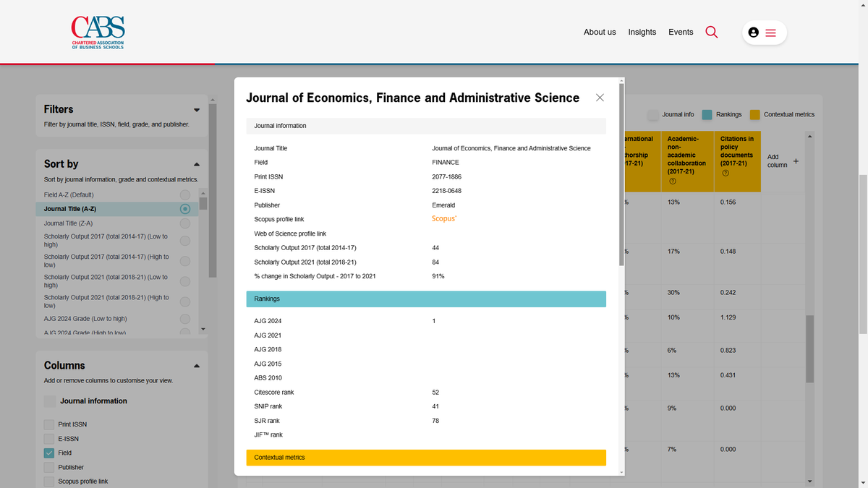
Task: Click the Field value FINANCE
Action: [x=446, y=163]
